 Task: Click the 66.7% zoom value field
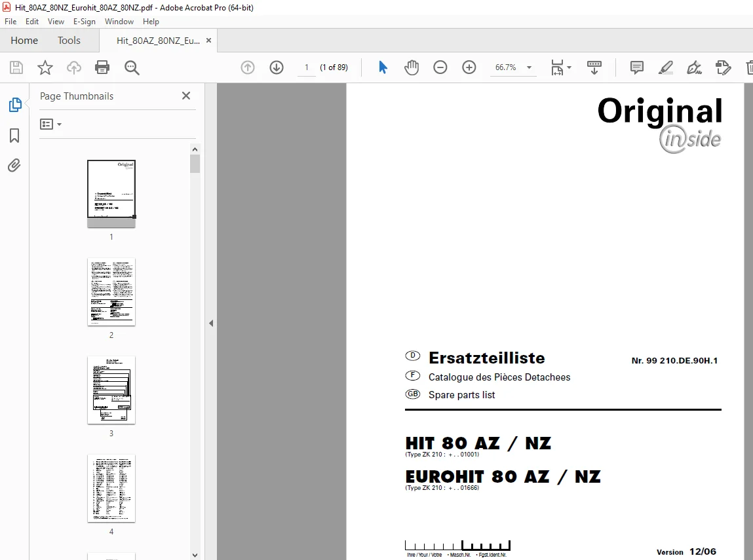click(x=506, y=67)
